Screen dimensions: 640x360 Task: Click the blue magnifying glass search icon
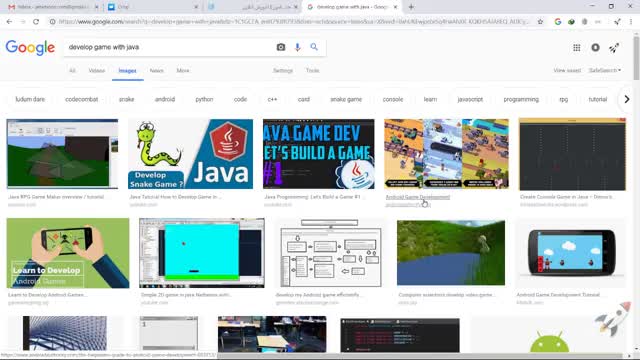[314, 47]
